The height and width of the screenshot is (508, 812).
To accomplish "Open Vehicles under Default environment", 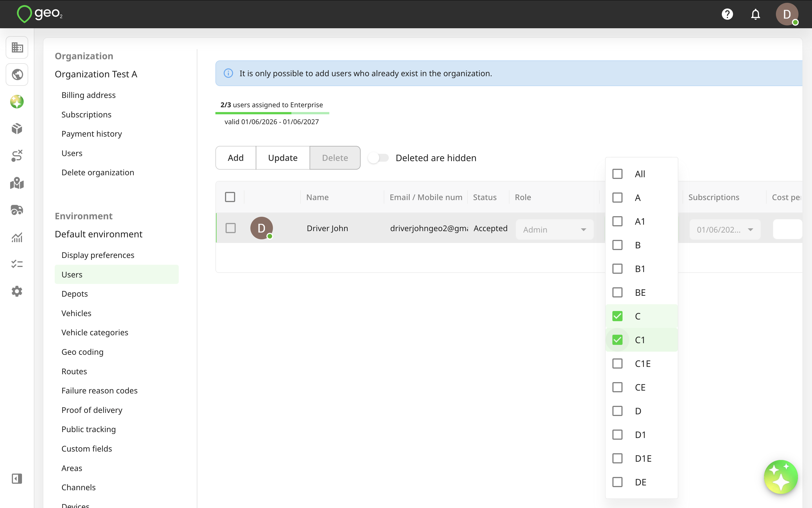I will point(76,313).
